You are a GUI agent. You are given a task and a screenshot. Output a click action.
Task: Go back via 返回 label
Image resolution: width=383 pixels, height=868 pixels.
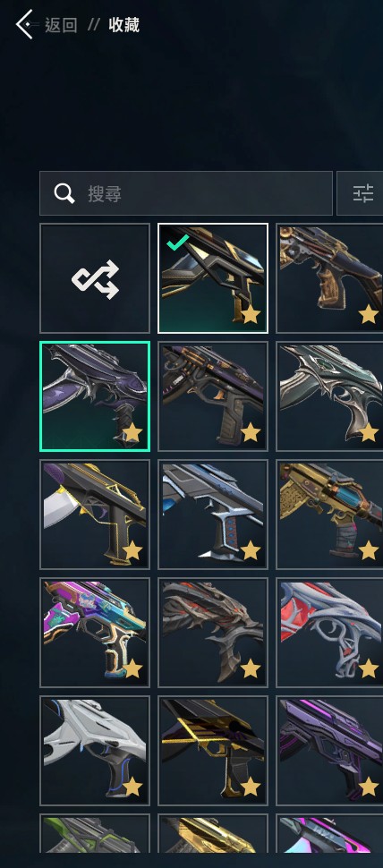(61, 25)
